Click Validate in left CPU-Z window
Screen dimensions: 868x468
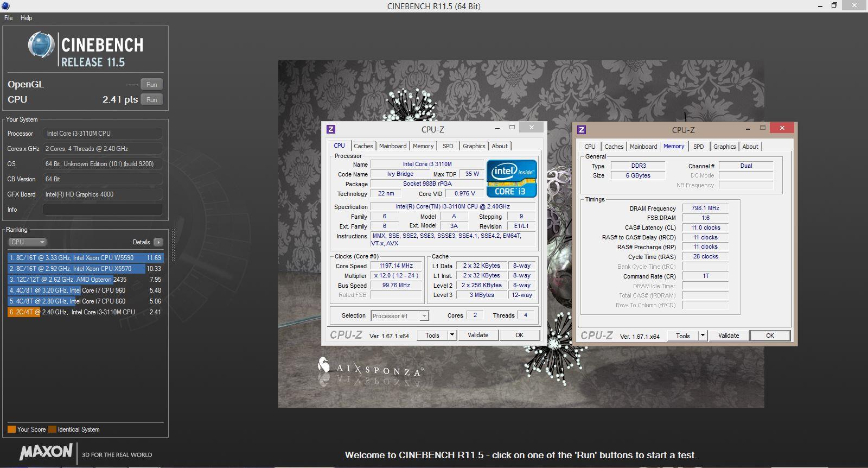(478, 336)
